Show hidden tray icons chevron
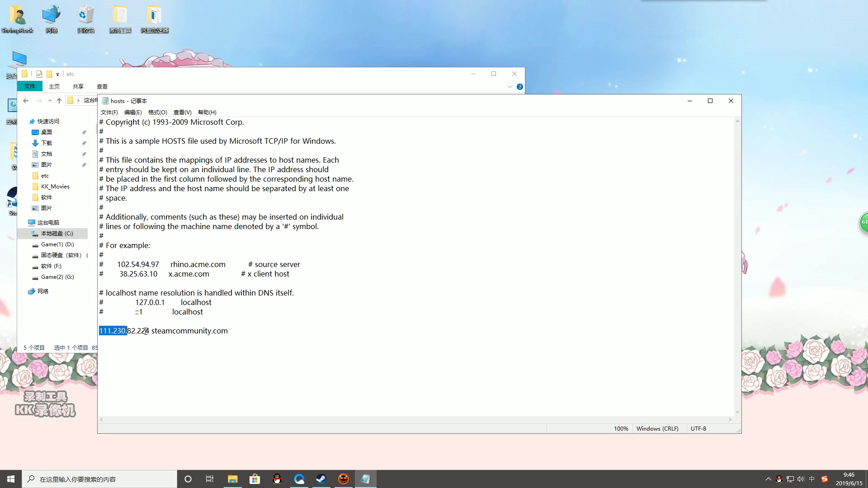 coord(768,479)
